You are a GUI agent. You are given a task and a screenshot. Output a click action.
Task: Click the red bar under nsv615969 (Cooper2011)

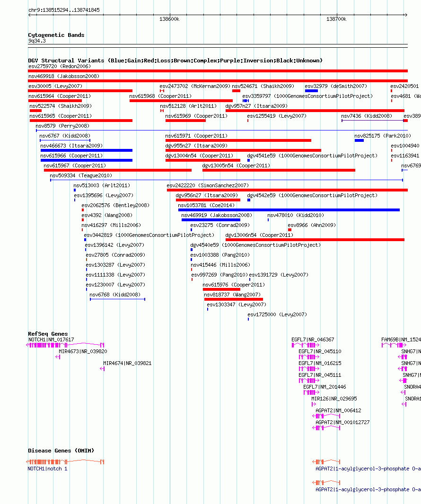(x=185, y=121)
